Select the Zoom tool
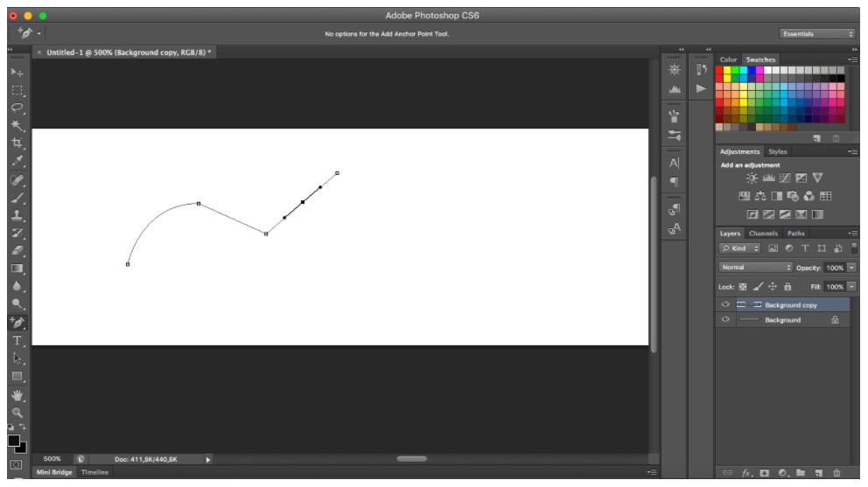This screenshot has width=868, height=487. (x=17, y=413)
